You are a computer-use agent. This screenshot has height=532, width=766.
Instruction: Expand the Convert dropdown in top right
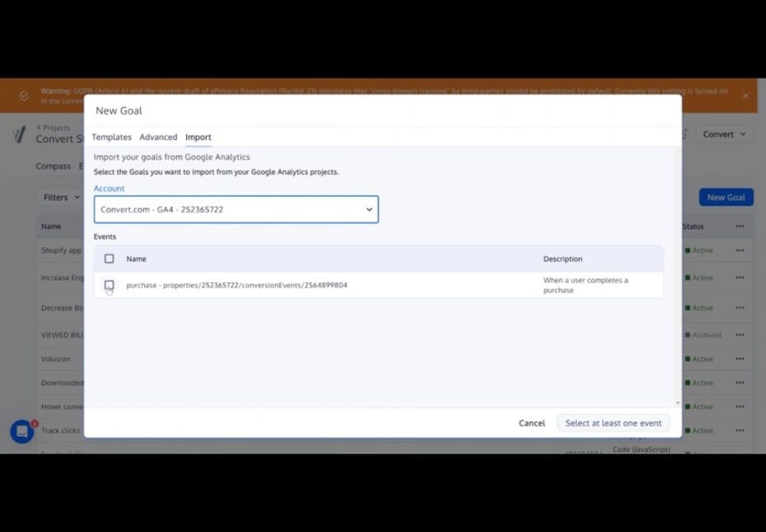click(724, 134)
